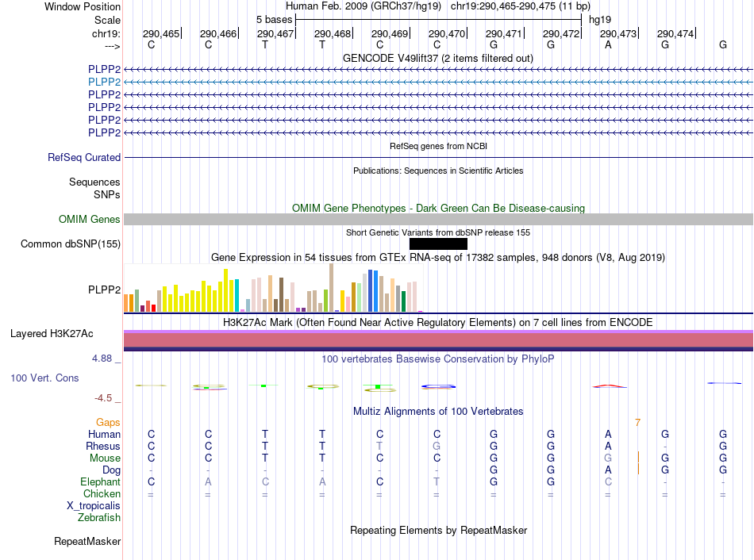
Task: Click the Common dbSNP(155) track label
Action: [x=71, y=244]
